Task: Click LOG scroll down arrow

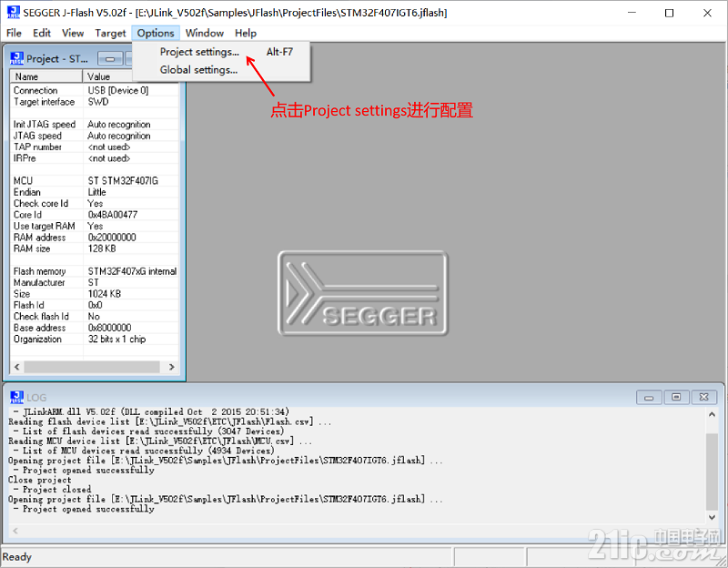Action: coord(712,517)
